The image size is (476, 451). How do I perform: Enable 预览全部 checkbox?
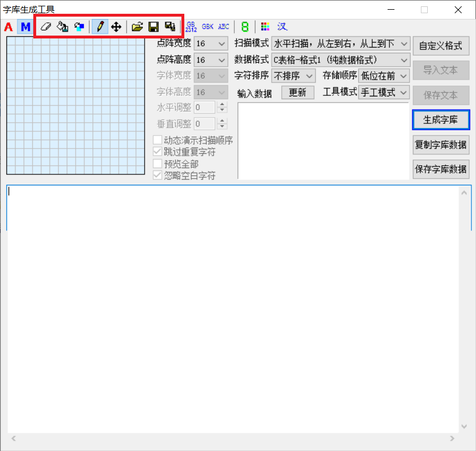tap(157, 164)
